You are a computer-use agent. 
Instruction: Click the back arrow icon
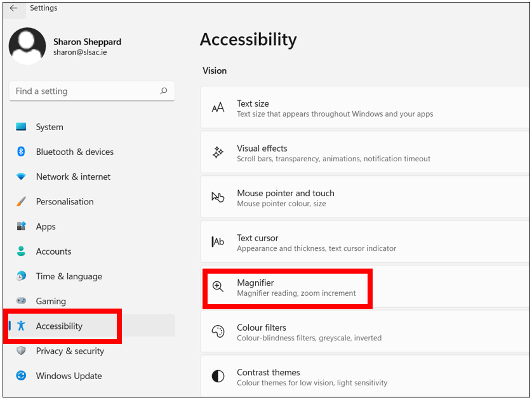tap(13, 8)
